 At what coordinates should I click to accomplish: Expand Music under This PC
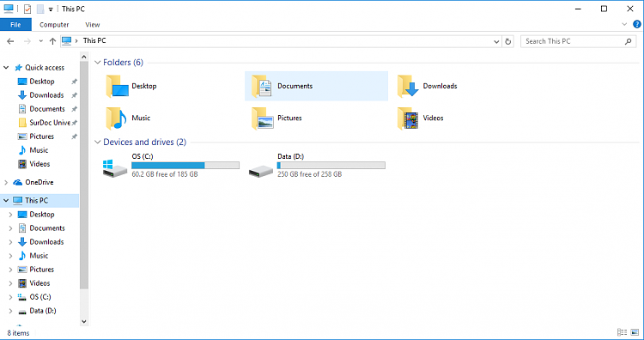click(10, 256)
